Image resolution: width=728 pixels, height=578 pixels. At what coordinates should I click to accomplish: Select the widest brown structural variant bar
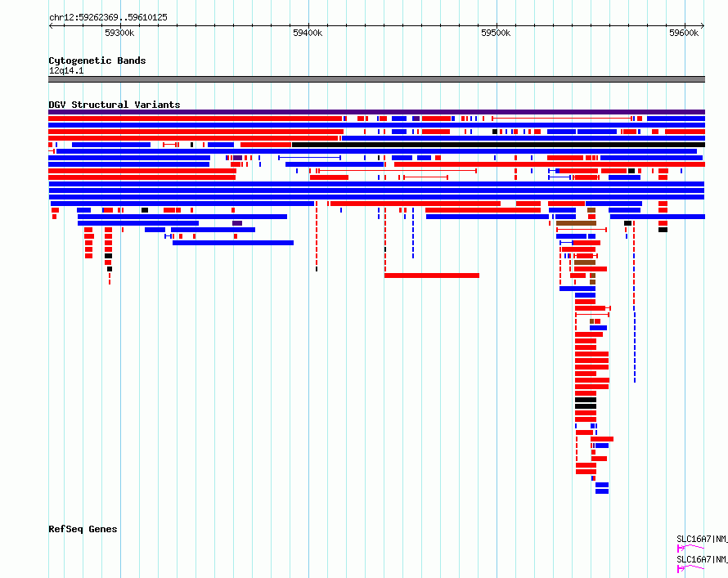pyautogui.click(x=576, y=223)
